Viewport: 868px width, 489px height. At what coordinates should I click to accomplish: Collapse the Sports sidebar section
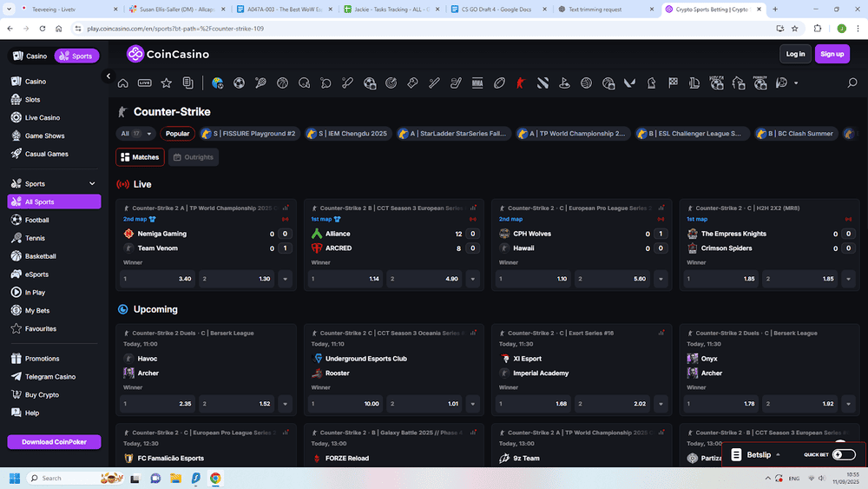tap(92, 184)
